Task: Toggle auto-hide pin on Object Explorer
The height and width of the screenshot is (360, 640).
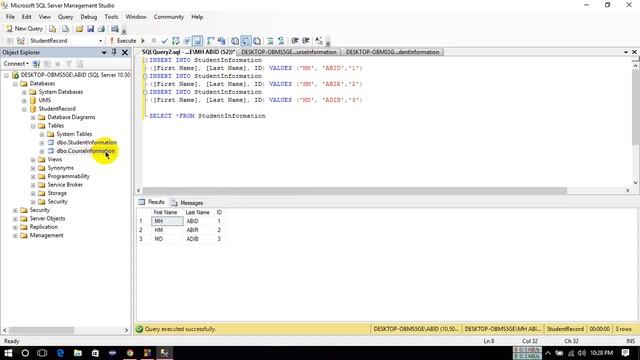Action: click(x=114, y=52)
